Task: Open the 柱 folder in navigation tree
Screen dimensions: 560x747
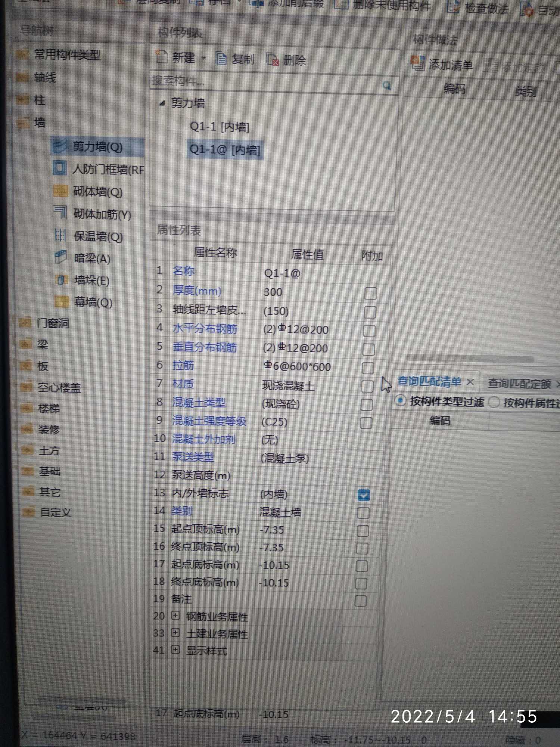Action: coord(22,100)
